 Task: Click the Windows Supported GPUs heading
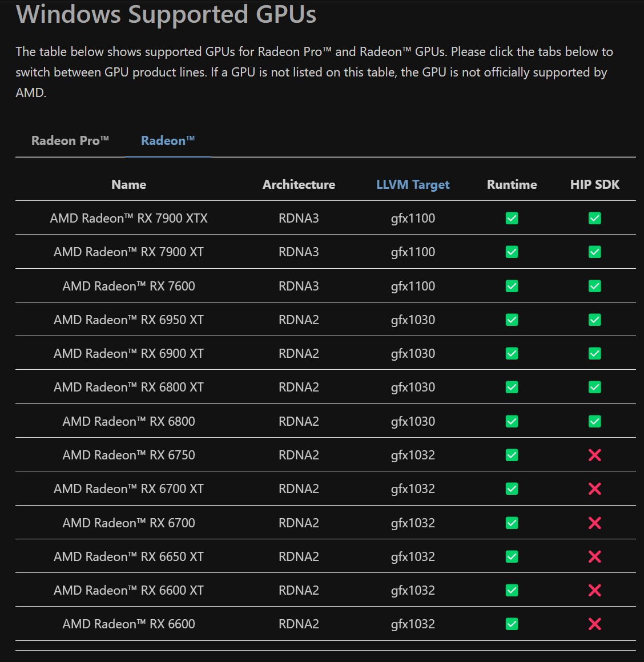[166, 14]
